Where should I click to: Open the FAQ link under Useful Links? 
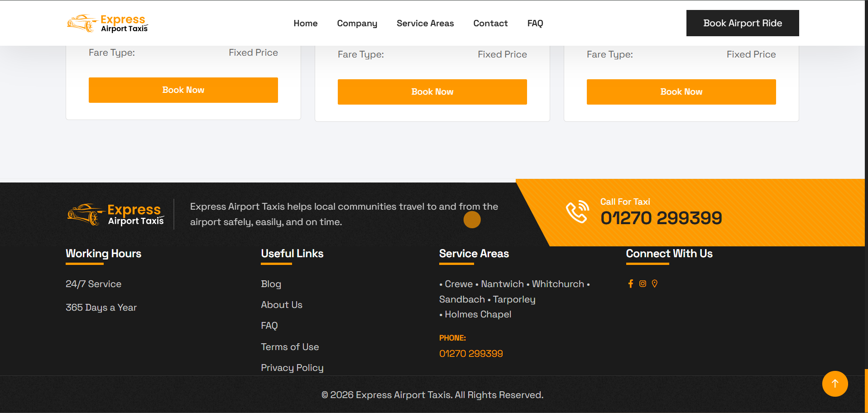pyautogui.click(x=269, y=326)
